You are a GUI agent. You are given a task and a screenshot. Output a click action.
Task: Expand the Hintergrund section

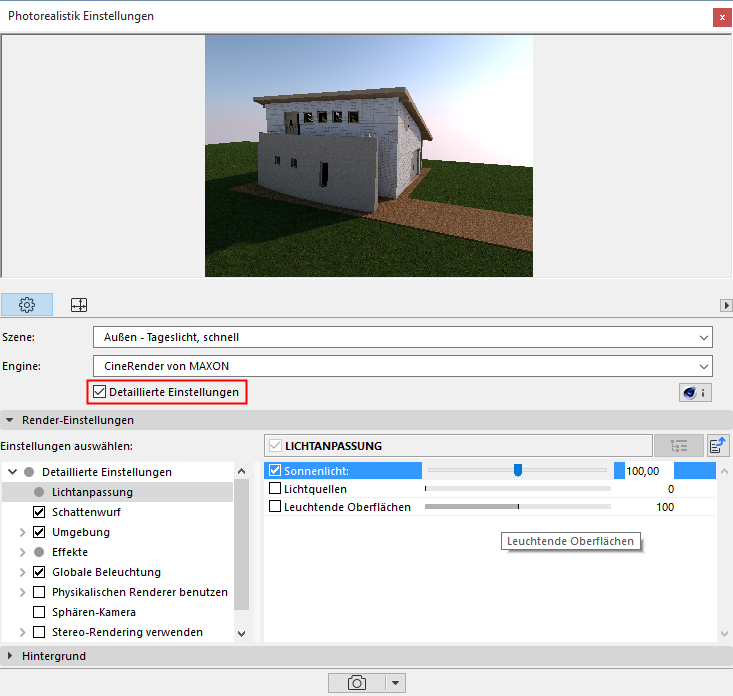click(9, 656)
